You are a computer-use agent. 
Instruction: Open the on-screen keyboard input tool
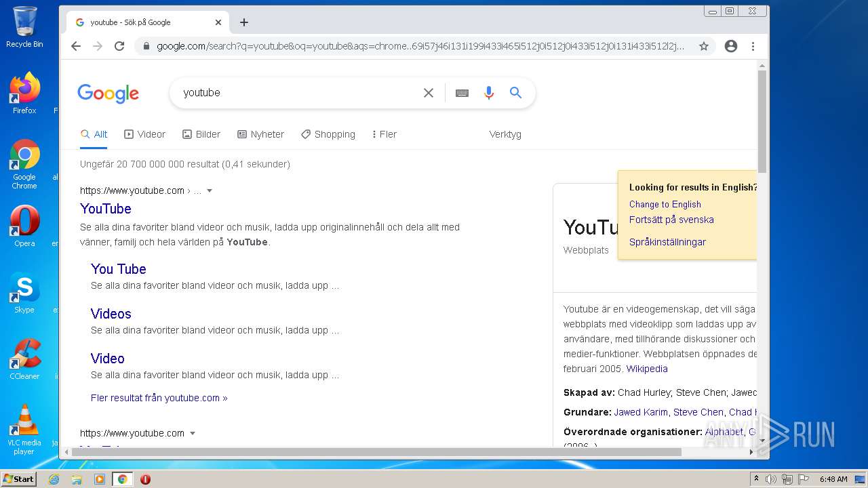pyautogui.click(x=462, y=93)
